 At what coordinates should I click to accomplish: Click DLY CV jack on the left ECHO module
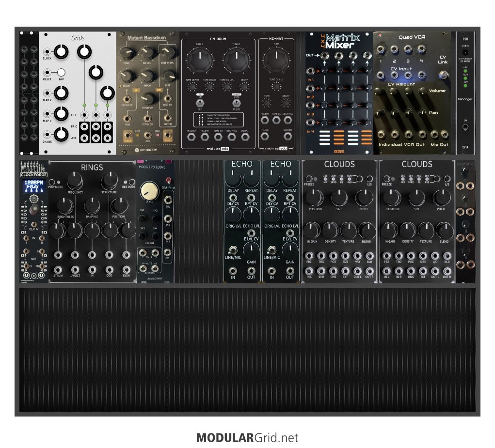tap(233, 198)
